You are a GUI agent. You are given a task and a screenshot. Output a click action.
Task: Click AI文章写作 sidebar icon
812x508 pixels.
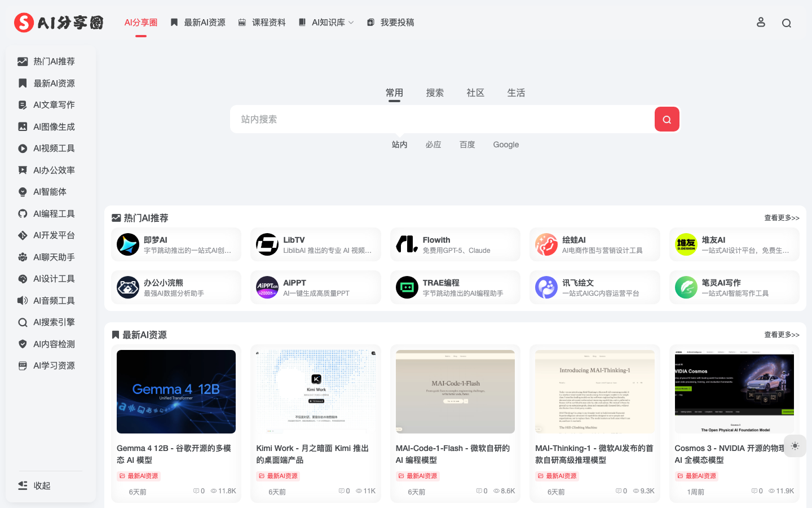tap(23, 105)
